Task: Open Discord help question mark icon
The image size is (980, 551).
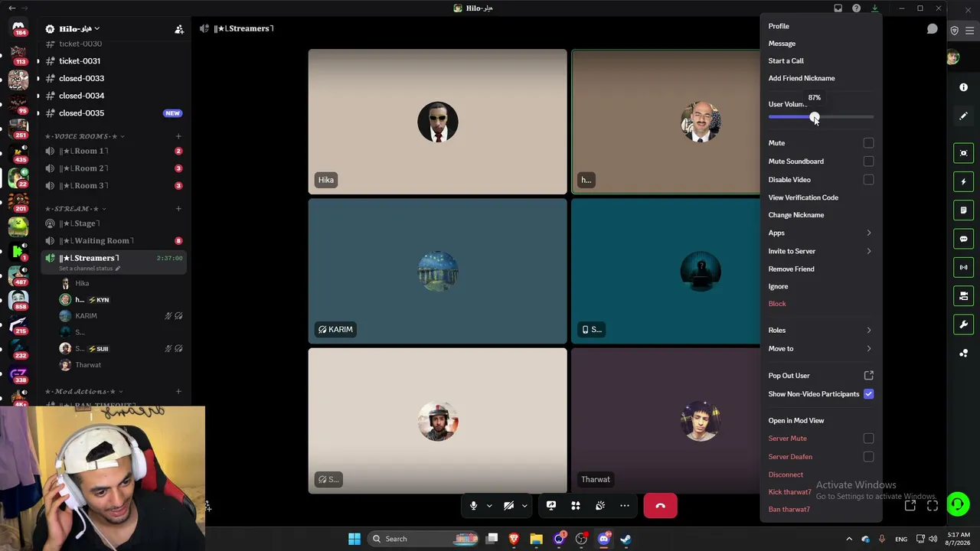Action: (856, 8)
